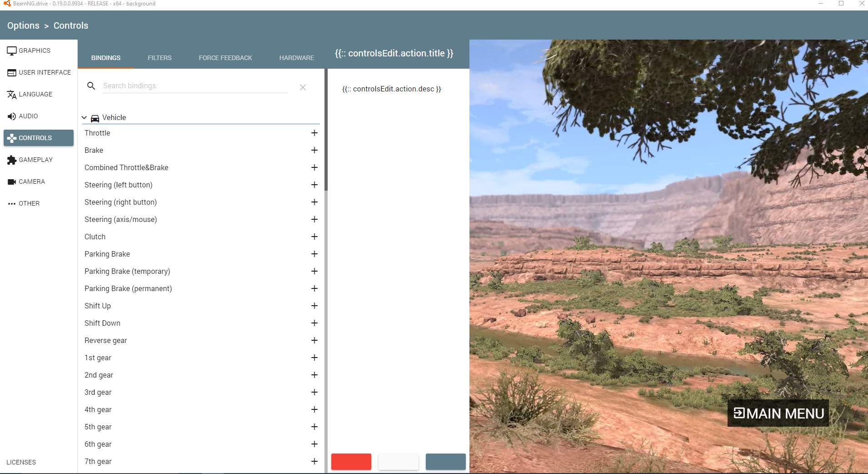Image resolution: width=868 pixels, height=474 pixels.
Task: Open the Force Feedback tab
Action: tap(225, 58)
